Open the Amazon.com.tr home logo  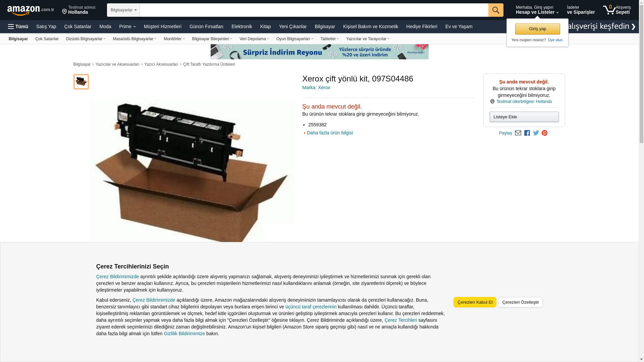tap(31, 10)
